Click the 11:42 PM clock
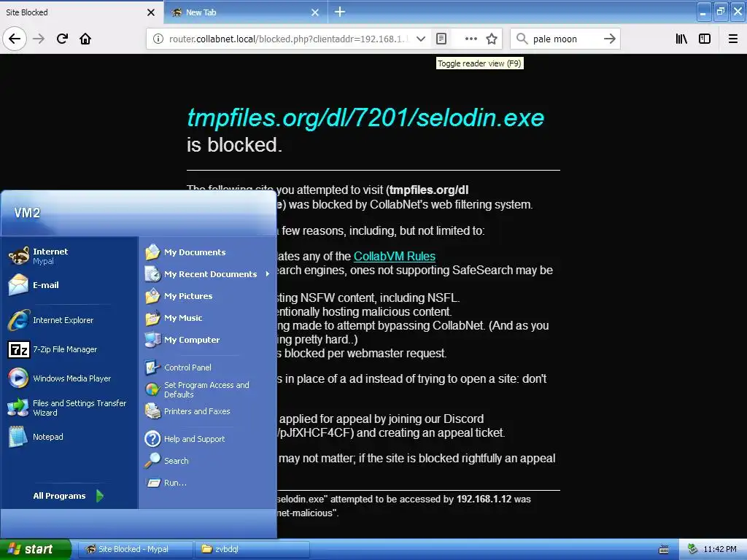 pyautogui.click(x=720, y=549)
